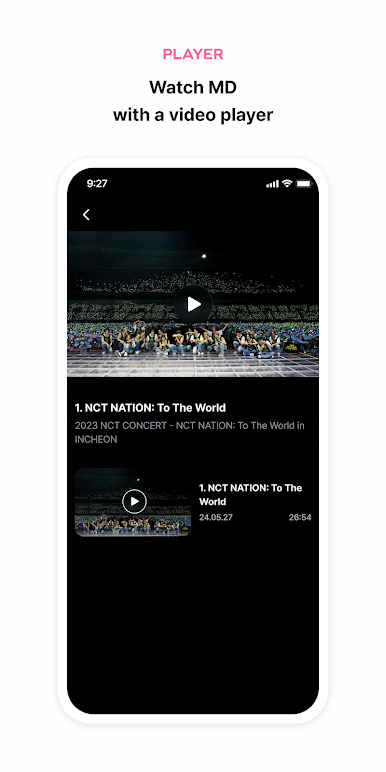Screen dimensions: 386x772
Task: Click the 'with a video player' text
Action: click(x=193, y=115)
